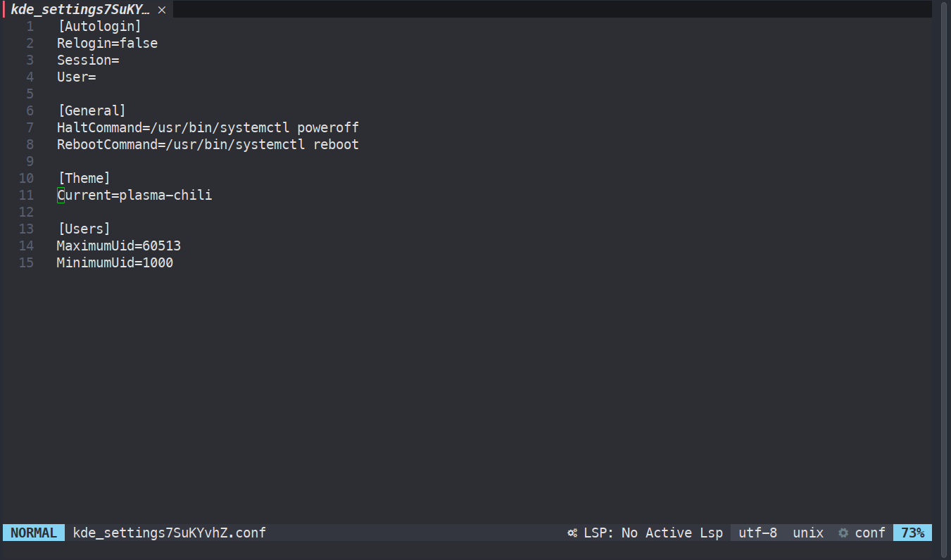The height and width of the screenshot is (560, 951).
Task: Click line number 6 in gutter
Action: (30, 110)
